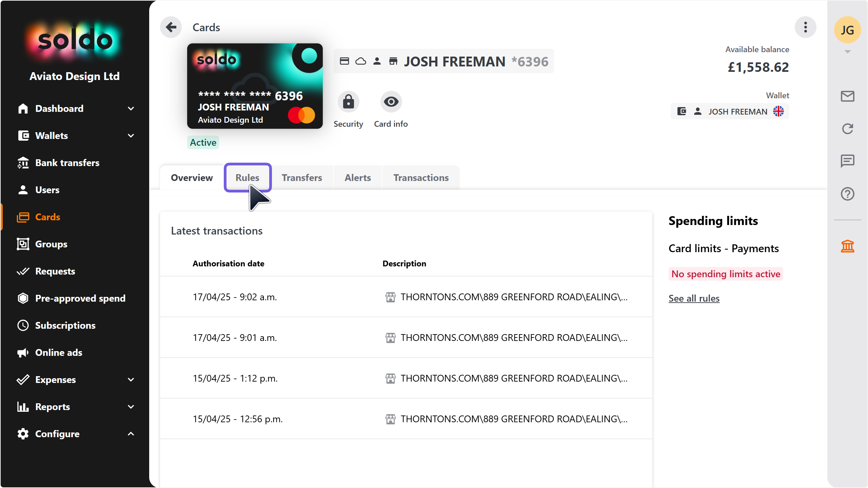This screenshot has width=868, height=488.
Task: Expand the Reports chevron
Action: tap(131, 407)
